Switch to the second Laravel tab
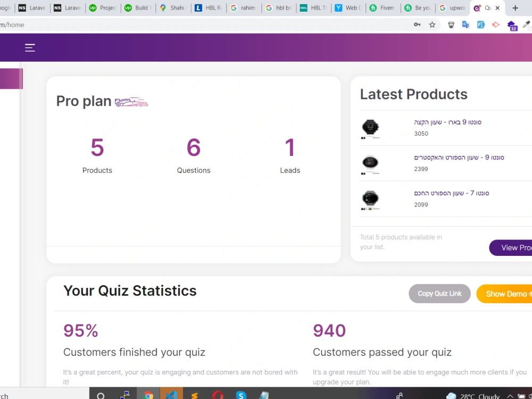 coord(68,8)
